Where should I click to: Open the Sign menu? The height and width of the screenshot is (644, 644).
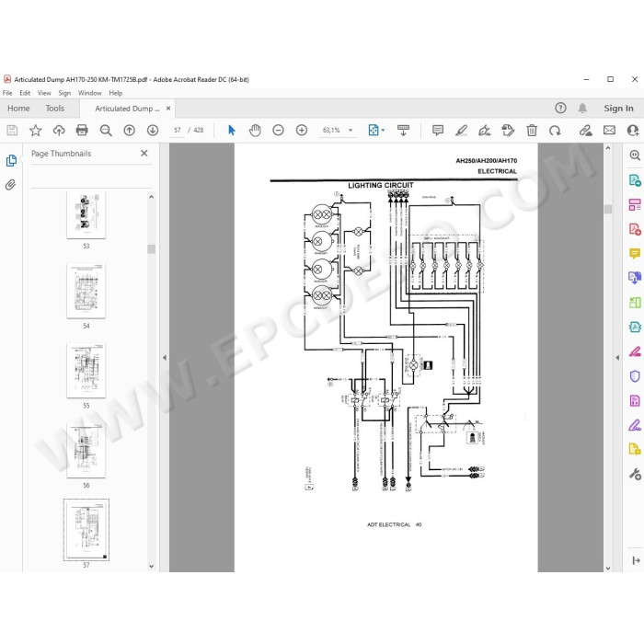(64, 93)
